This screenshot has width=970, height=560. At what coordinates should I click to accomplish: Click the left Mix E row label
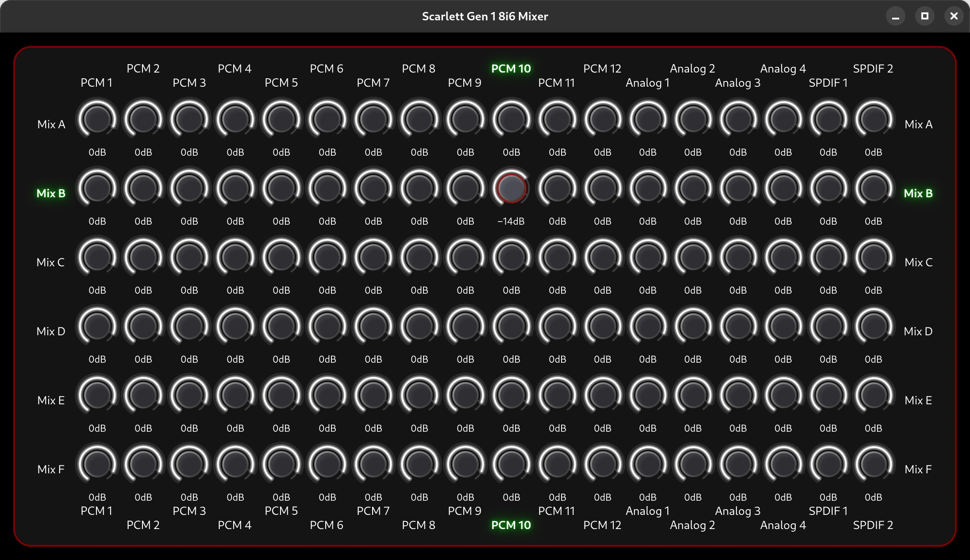pyautogui.click(x=51, y=400)
